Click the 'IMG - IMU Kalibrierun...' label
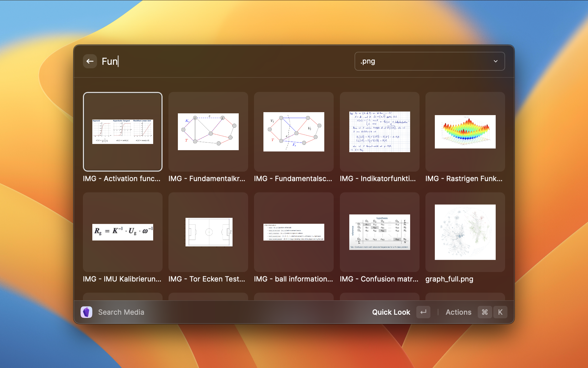588x368 pixels. pos(122,279)
